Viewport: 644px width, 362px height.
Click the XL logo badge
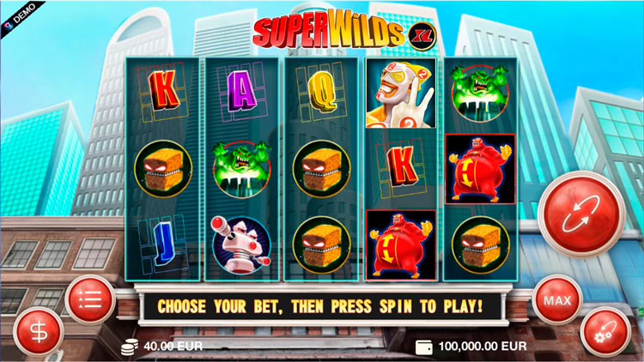(x=422, y=37)
